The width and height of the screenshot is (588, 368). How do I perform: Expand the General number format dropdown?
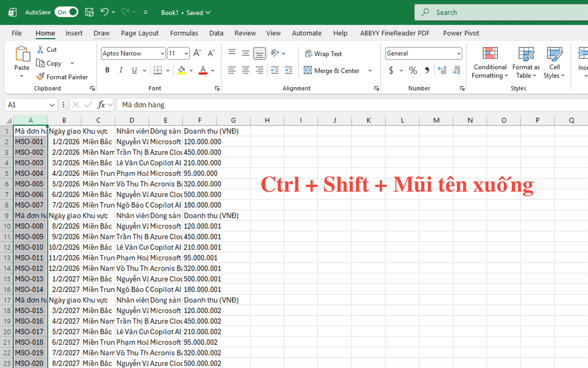(x=458, y=53)
